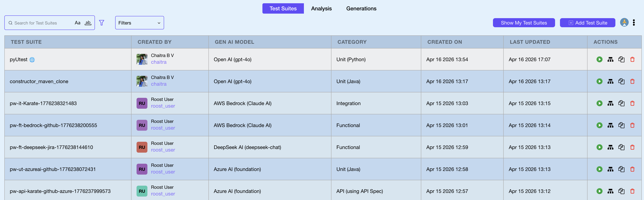Screen dimensions: 644x200
Task: Open the roost_user link in Integration row
Action: tap(163, 106)
